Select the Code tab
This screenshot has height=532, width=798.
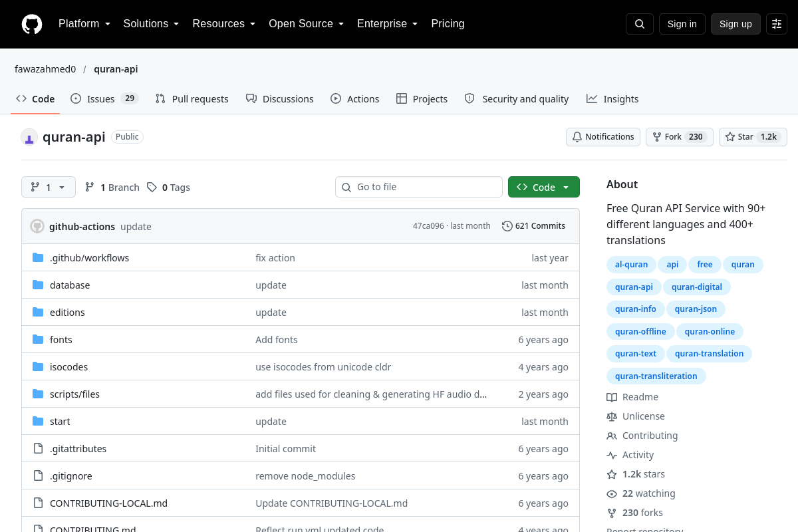(36, 98)
